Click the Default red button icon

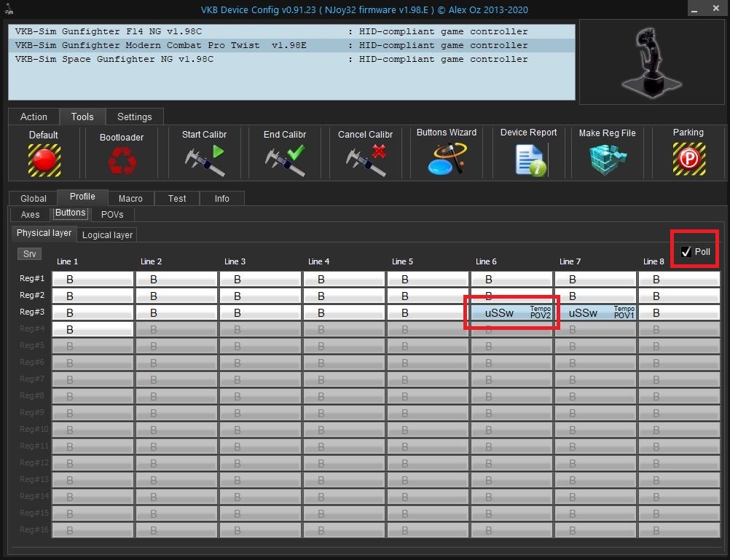(44, 160)
